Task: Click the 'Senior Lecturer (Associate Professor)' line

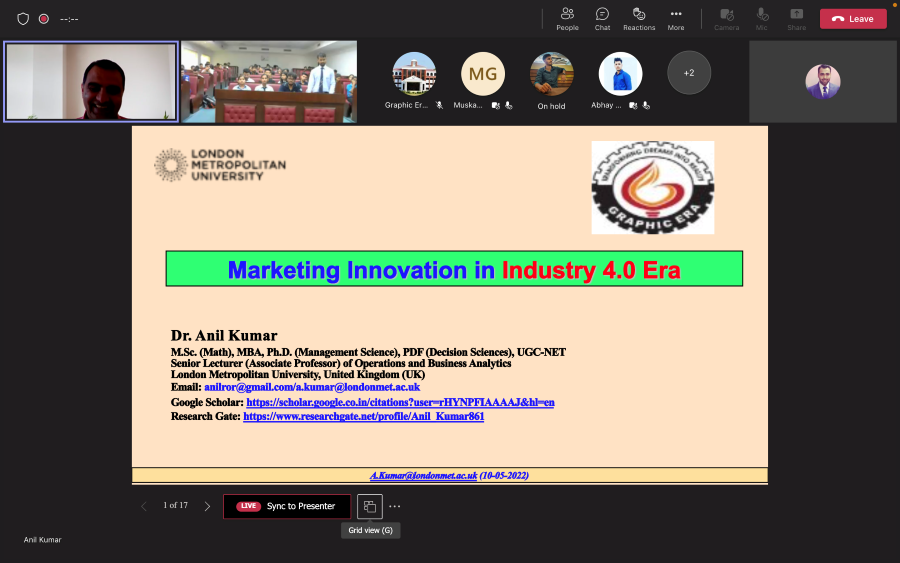Action: [341, 363]
